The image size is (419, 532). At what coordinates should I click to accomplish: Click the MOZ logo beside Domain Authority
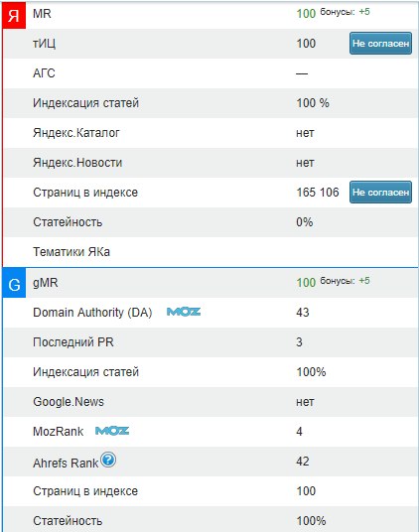click(x=184, y=312)
